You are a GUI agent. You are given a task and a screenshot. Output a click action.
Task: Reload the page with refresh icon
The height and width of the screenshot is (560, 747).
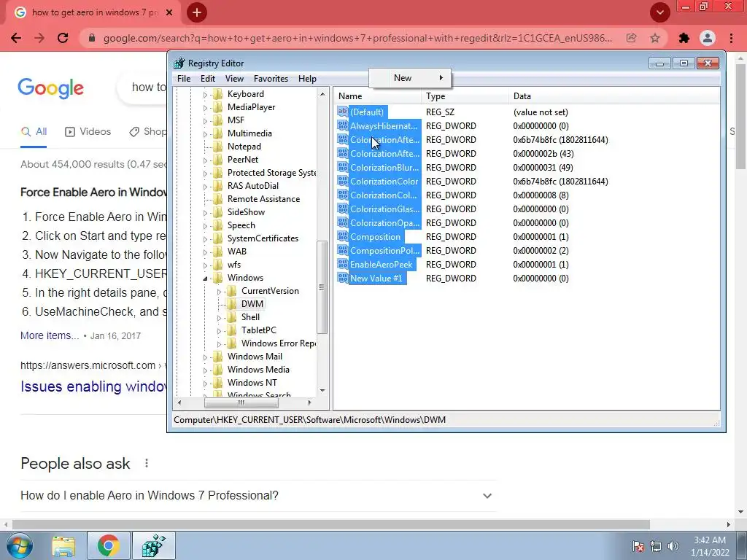click(63, 38)
